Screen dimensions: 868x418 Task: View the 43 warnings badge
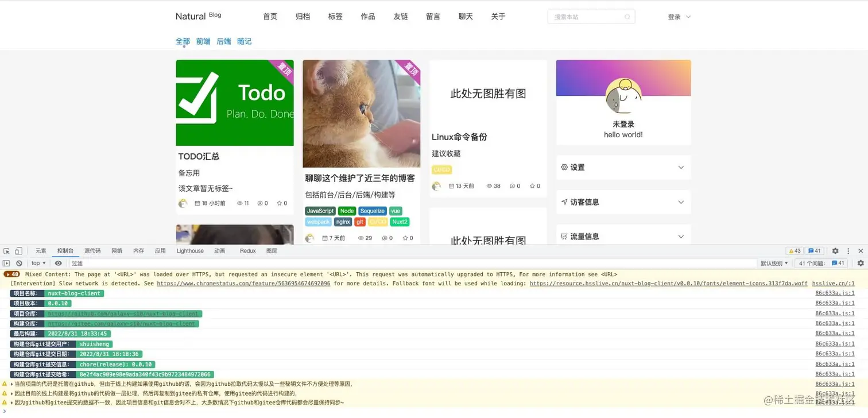click(795, 250)
